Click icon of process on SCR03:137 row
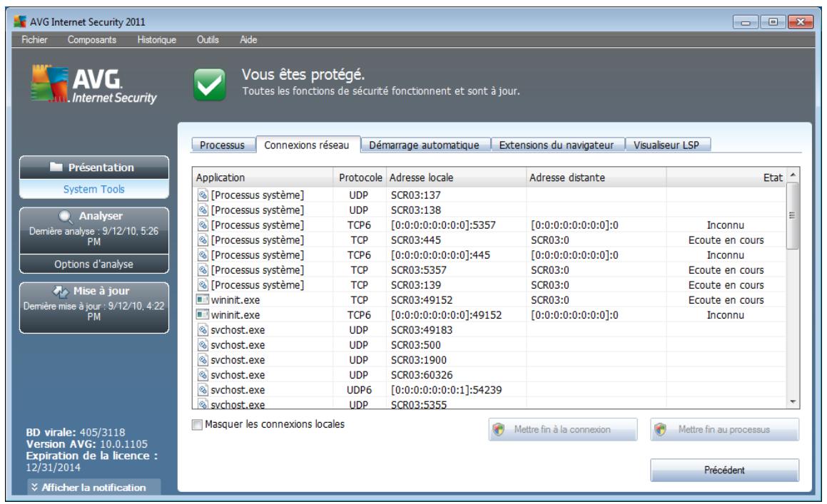 point(203,195)
